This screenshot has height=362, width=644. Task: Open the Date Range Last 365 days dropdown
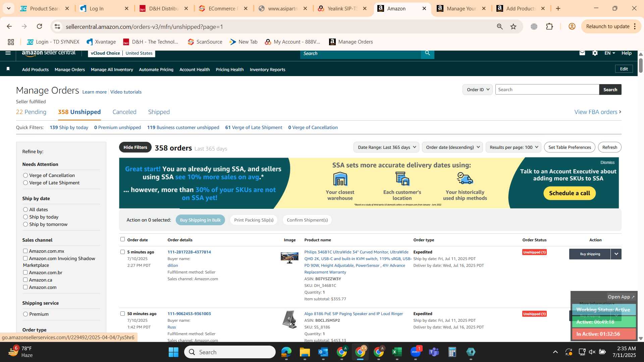pos(386,147)
